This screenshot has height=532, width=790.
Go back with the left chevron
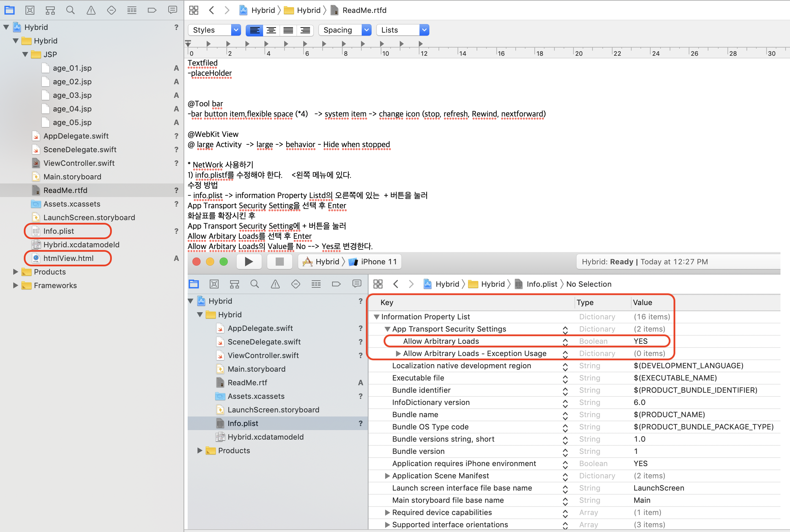tap(211, 10)
